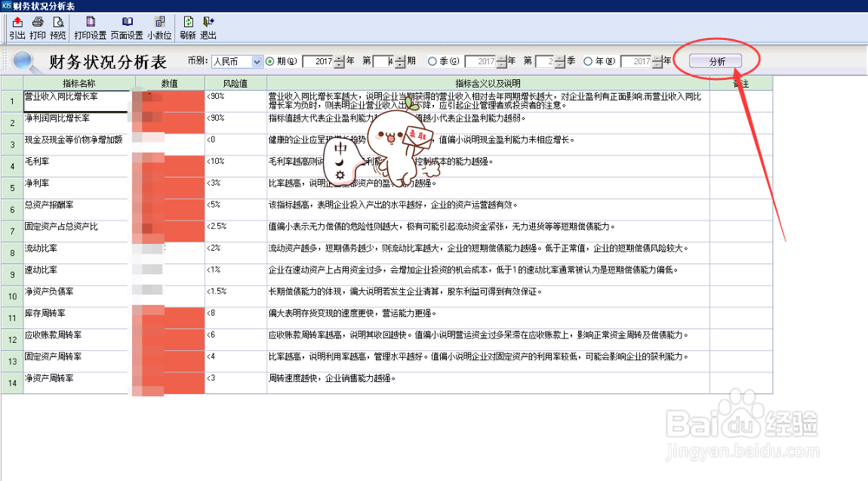The width and height of the screenshot is (868, 481).
Task: Click row header number 1
Action: (x=11, y=102)
